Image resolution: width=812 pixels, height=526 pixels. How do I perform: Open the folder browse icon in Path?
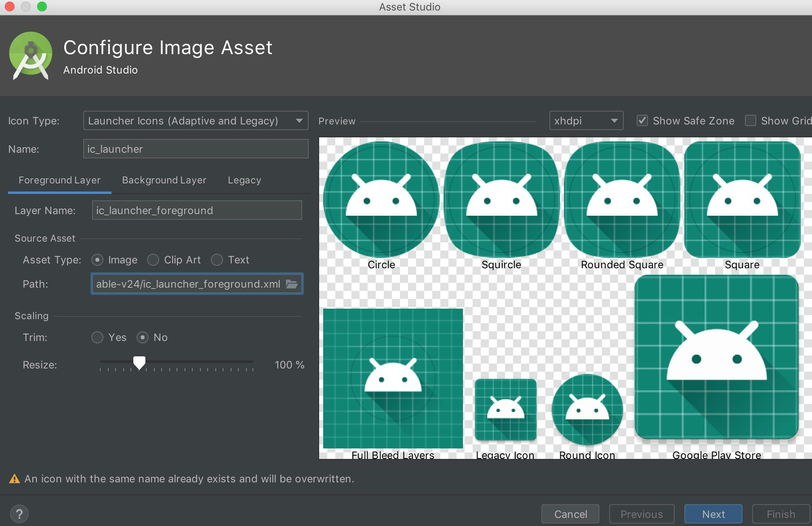click(x=292, y=284)
